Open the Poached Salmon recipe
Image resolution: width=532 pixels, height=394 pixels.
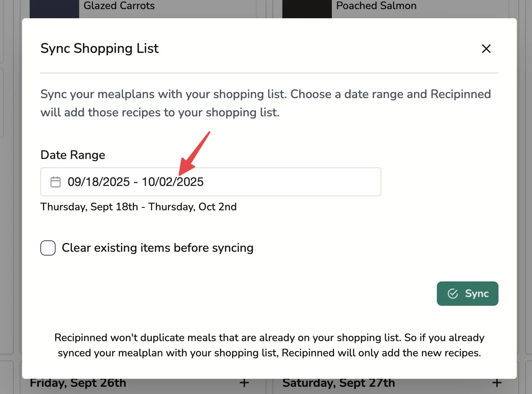(376, 6)
